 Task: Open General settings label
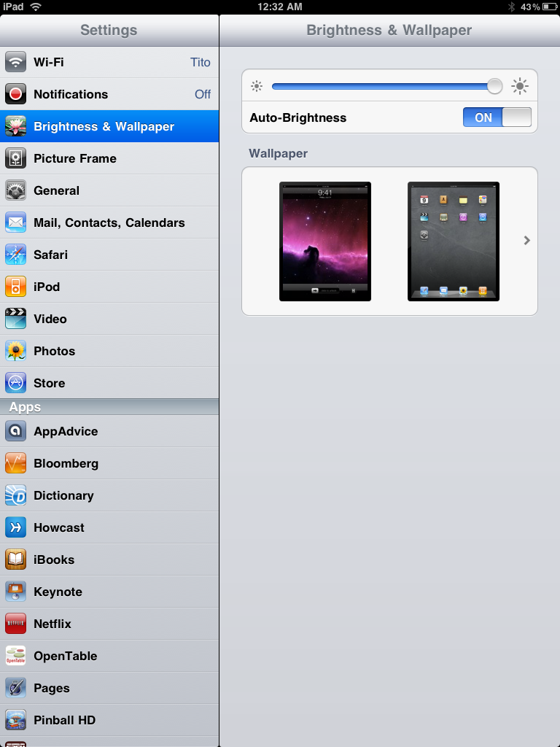(x=57, y=190)
